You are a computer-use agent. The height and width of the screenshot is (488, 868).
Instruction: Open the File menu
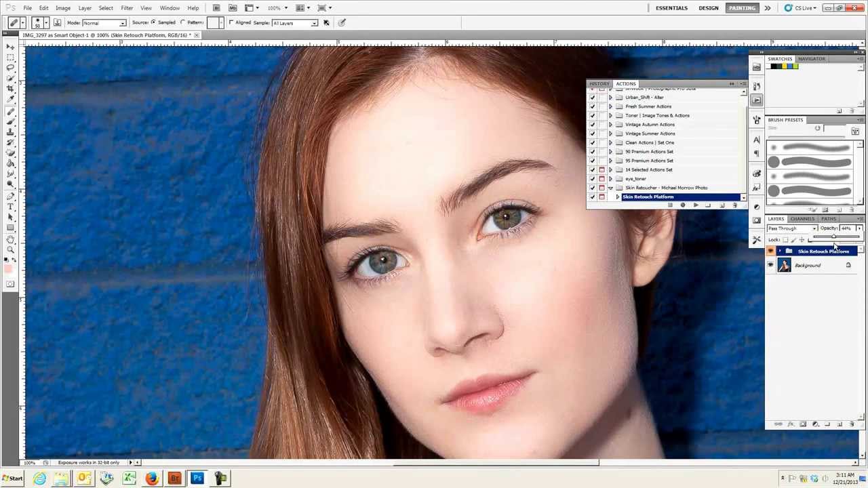pos(27,8)
